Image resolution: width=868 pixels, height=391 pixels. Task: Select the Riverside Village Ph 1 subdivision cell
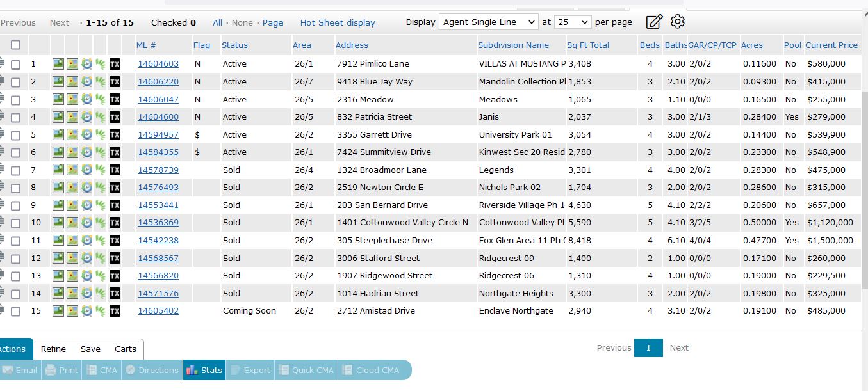coord(522,205)
